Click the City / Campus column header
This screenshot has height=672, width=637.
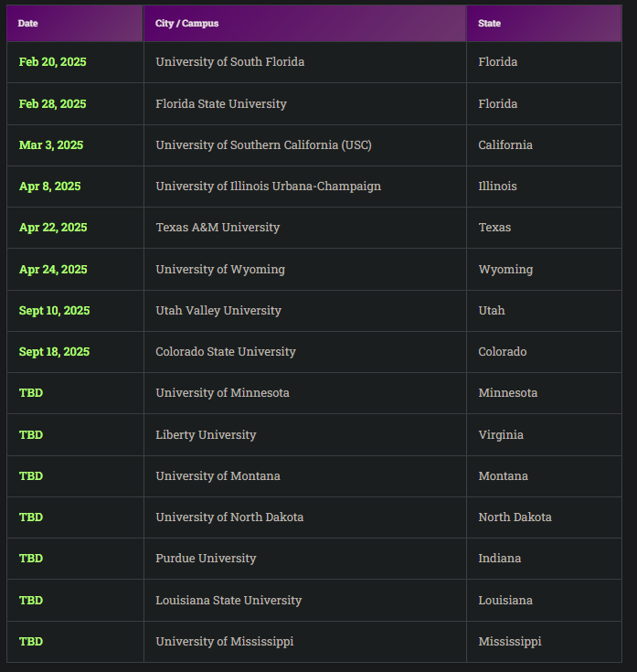click(x=186, y=23)
